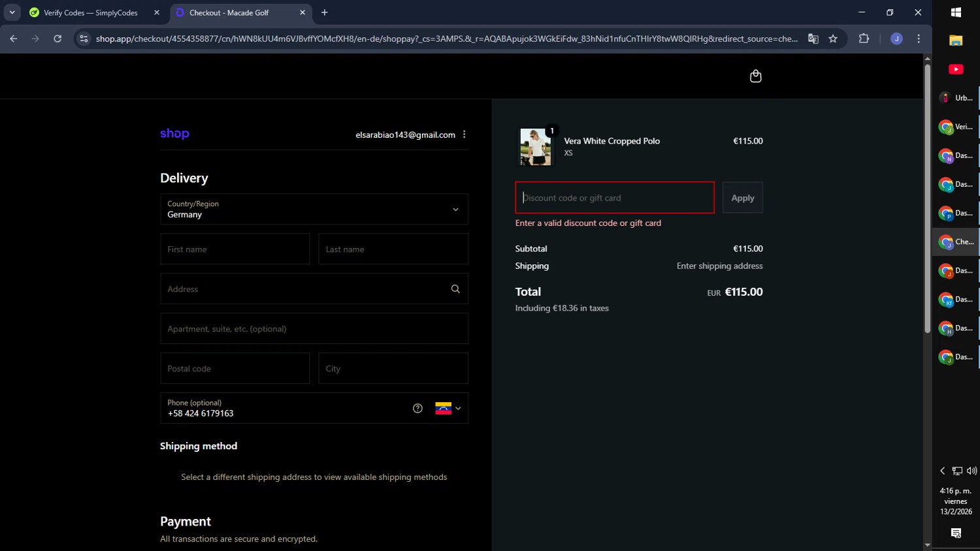Open the translate page icon
The height and width of the screenshot is (551, 980).
point(813,39)
